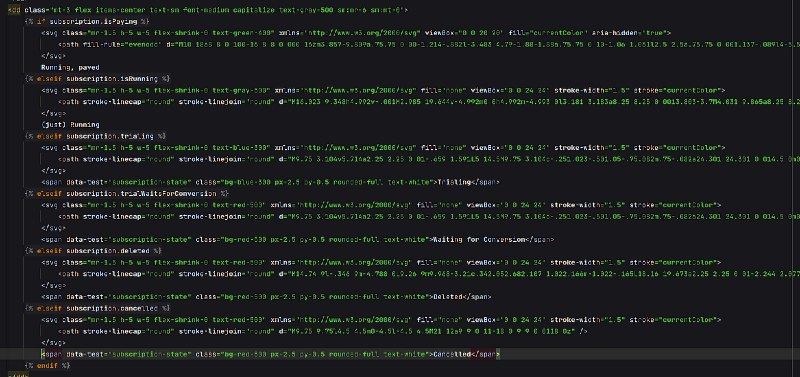The height and width of the screenshot is (377, 800).
Task: Click the closing </svg> above "Running, payed"
Action: point(54,56)
